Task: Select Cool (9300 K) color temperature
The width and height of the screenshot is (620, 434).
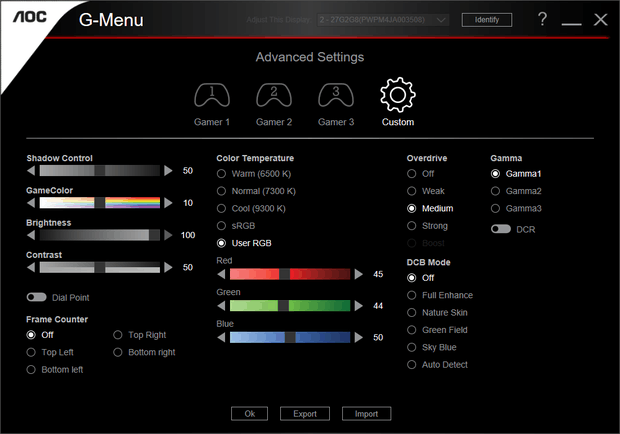Action: 251,209
